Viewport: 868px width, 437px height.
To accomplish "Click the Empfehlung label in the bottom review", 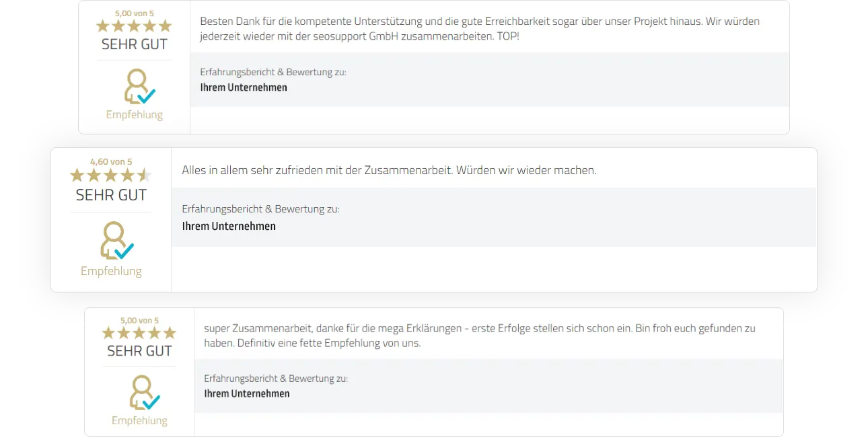I will (139, 420).
